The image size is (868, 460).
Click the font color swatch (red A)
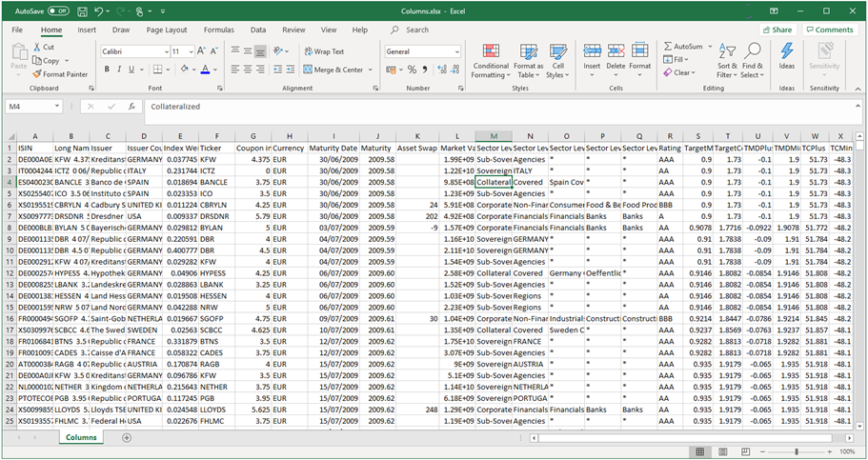point(205,70)
